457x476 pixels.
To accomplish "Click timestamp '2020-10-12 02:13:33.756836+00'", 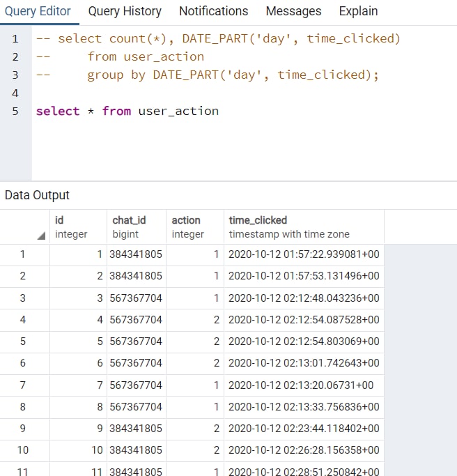I will [304, 407].
